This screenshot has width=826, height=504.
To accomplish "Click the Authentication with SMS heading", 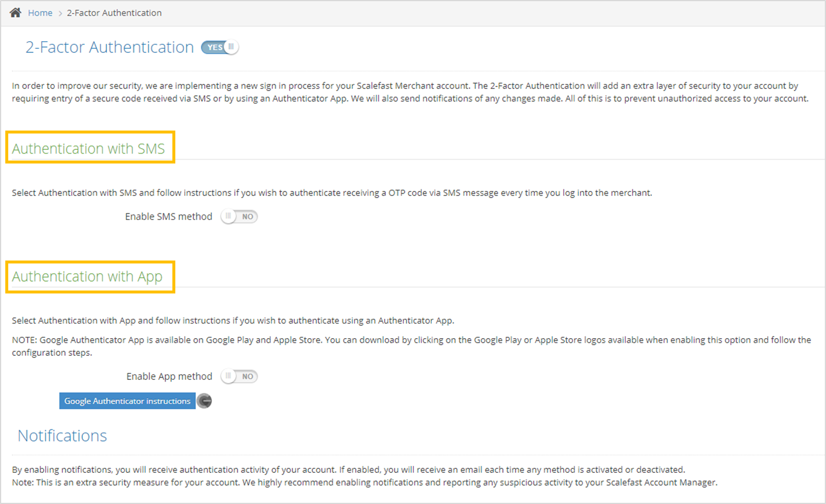I will coord(88,149).
